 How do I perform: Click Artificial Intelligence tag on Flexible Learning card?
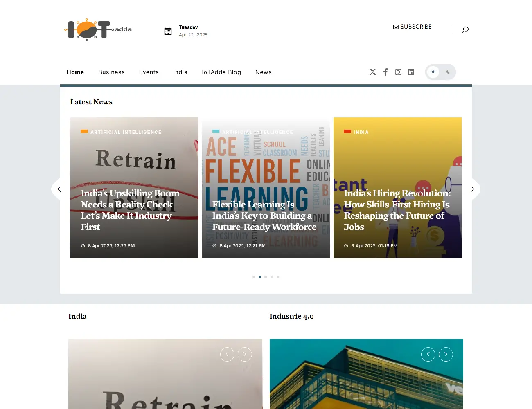point(257,132)
